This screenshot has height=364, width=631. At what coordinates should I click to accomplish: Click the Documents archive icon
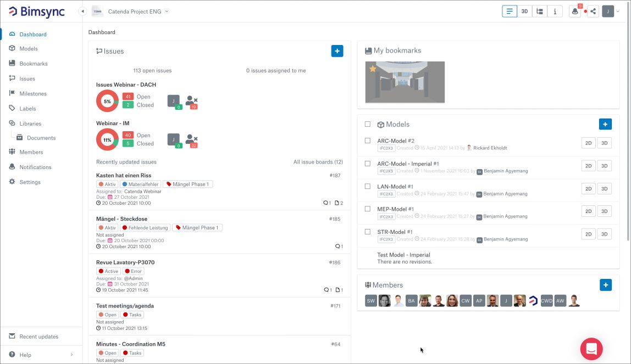click(19, 137)
